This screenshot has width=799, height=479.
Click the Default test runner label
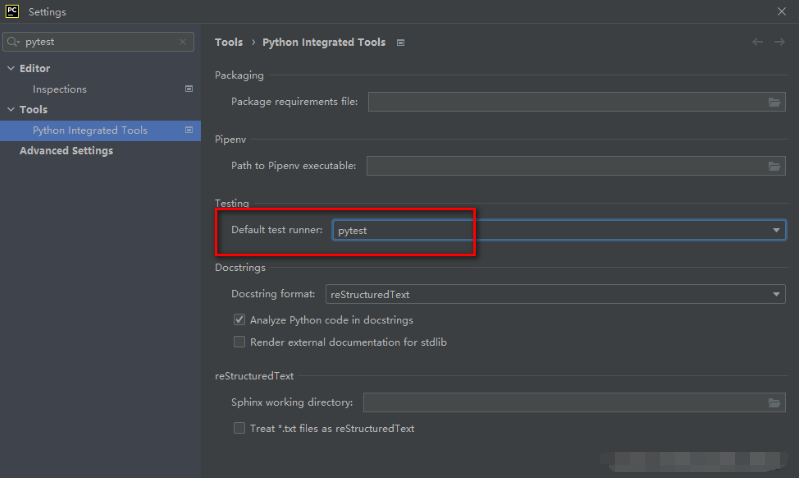click(277, 230)
